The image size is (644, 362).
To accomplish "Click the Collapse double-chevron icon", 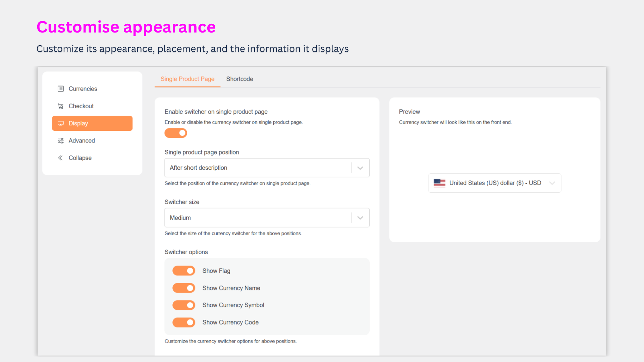I will (x=60, y=158).
